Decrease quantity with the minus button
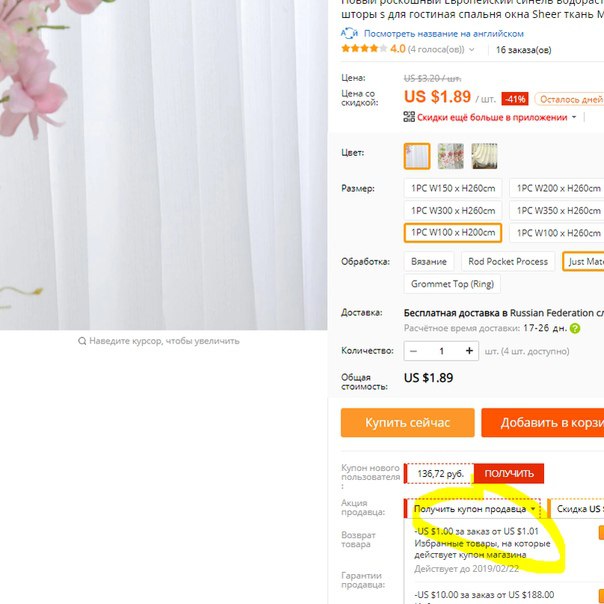This screenshot has height=604, width=604. (x=414, y=351)
